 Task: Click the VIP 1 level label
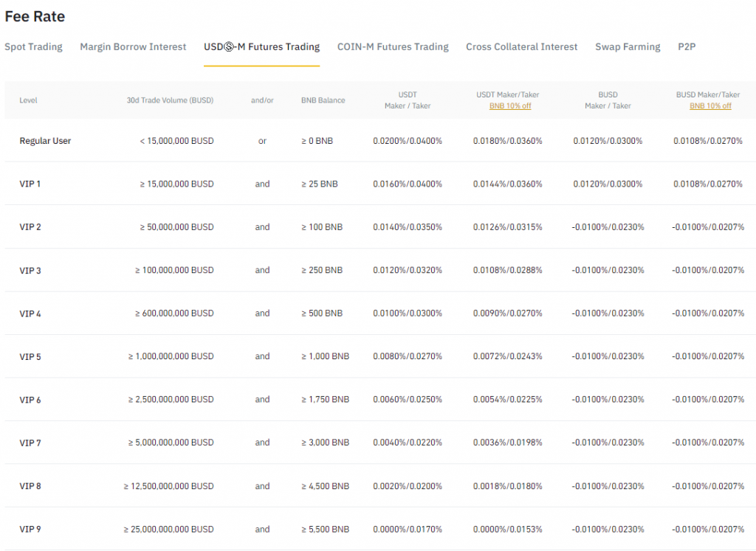30,184
